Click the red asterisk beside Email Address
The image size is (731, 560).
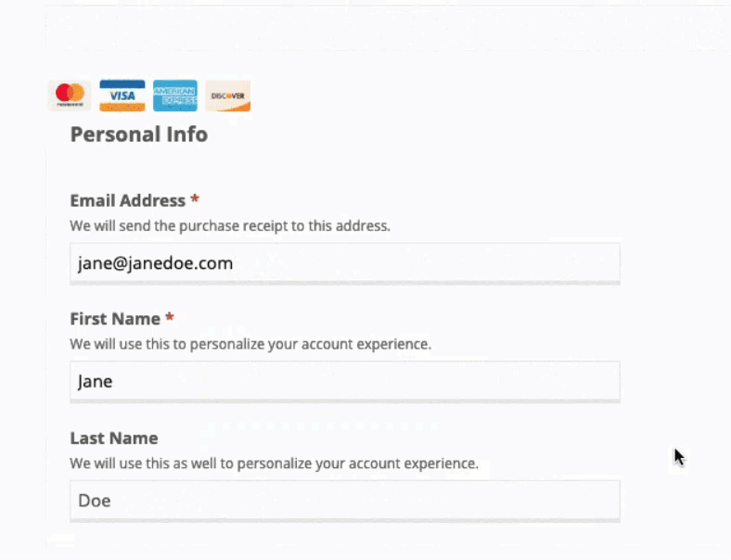click(195, 199)
